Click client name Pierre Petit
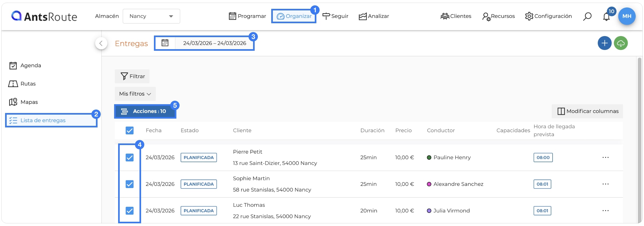Image resolution: width=644 pixels, height=226 pixels. tap(247, 152)
